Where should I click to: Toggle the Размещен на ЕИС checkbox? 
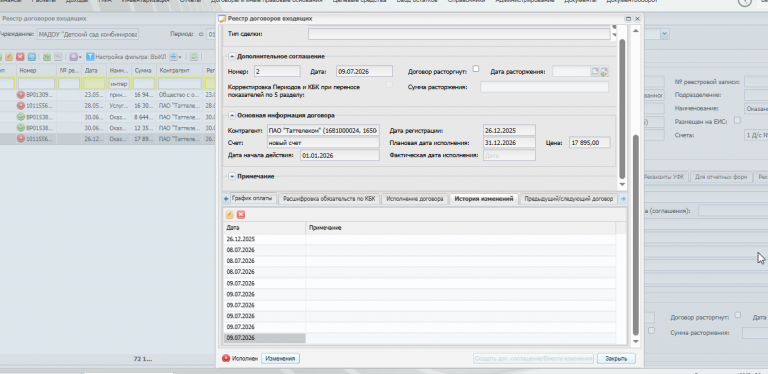click(x=737, y=120)
